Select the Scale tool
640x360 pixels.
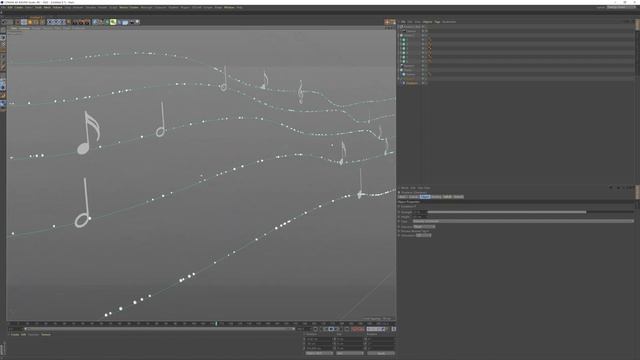click(30, 22)
